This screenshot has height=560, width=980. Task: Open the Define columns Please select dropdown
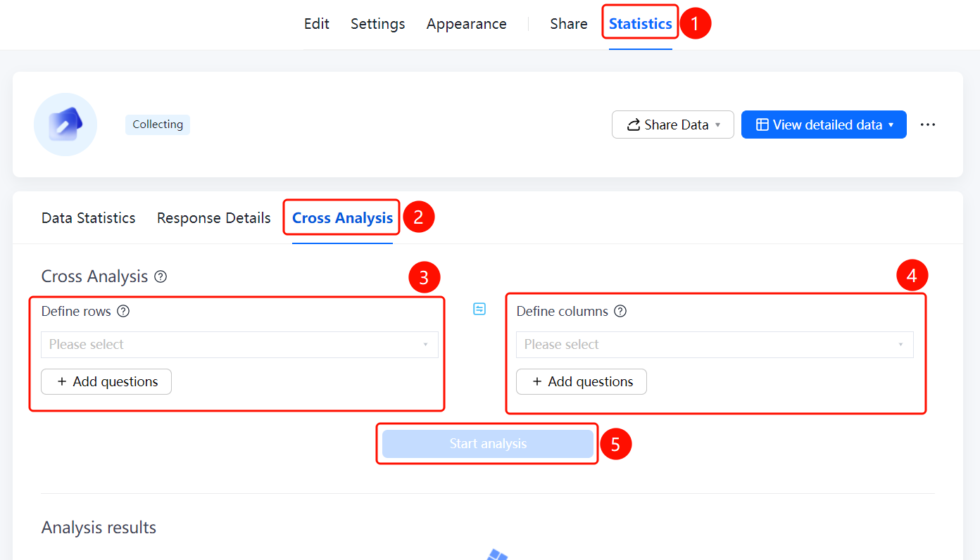click(715, 345)
